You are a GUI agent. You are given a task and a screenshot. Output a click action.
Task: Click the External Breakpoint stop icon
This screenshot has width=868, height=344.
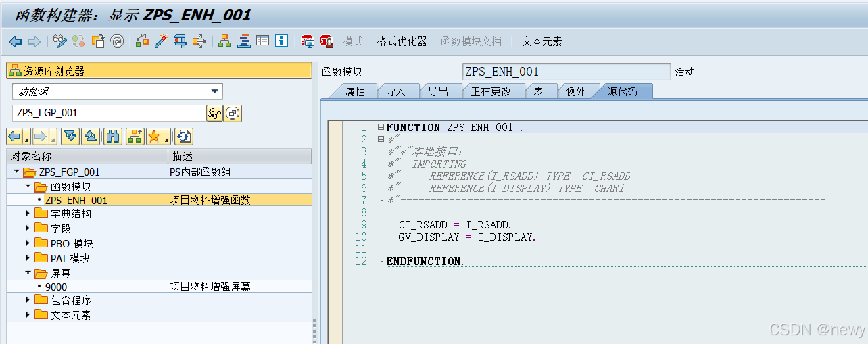pyautogui.click(x=327, y=41)
